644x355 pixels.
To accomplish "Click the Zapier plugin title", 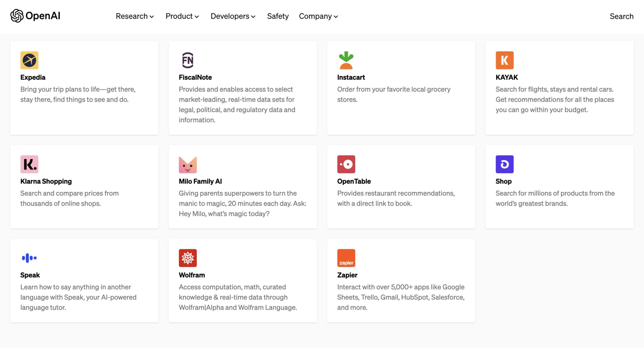I will pyautogui.click(x=347, y=275).
